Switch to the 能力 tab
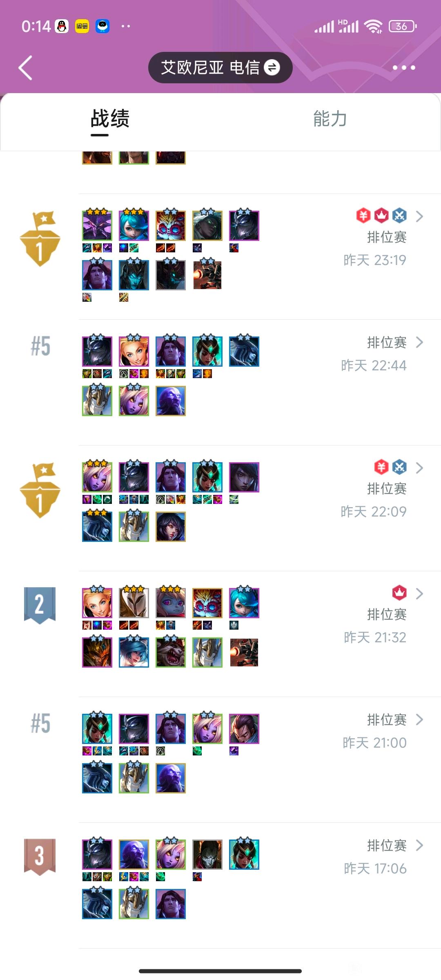The image size is (441, 980). tap(330, 119)
